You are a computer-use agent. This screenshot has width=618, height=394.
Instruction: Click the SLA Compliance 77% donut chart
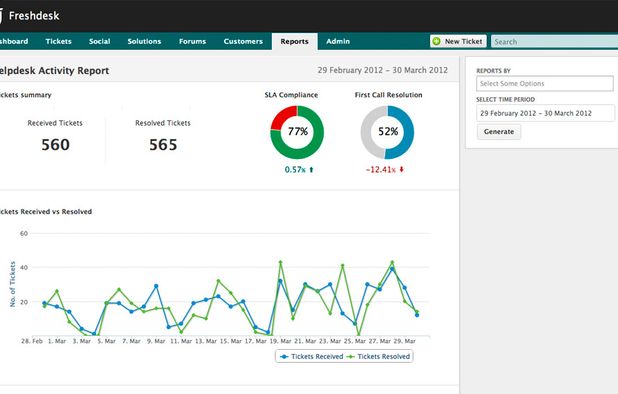297,132
